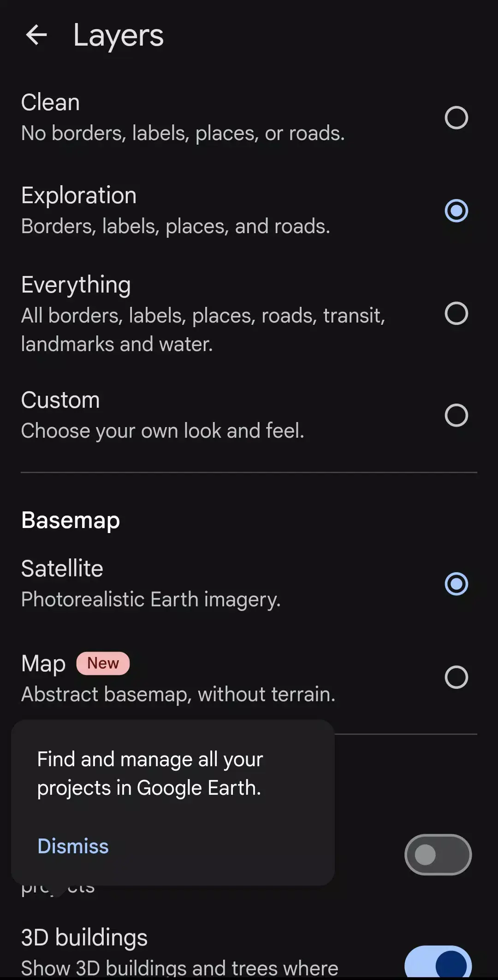Select the Clean layer style

(456, 117)
